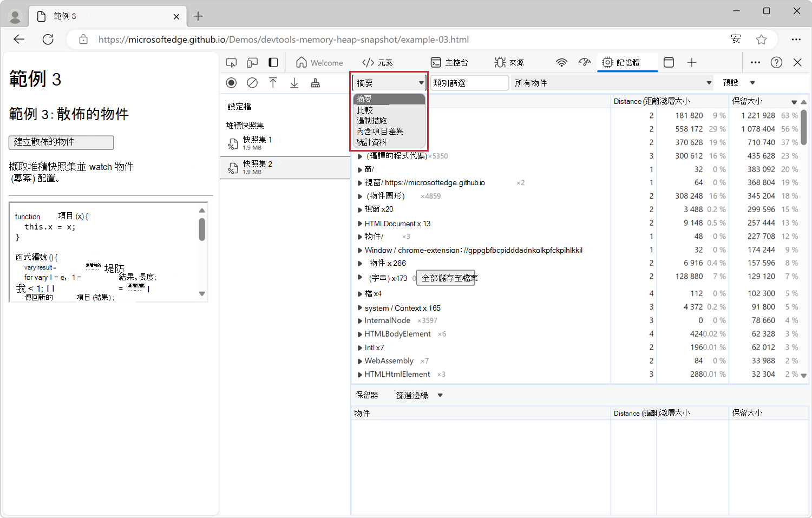Click the heap table vertical scrollbar thumb
The width and height of the screenshot is (812, 518).
(x=804, y=127)
